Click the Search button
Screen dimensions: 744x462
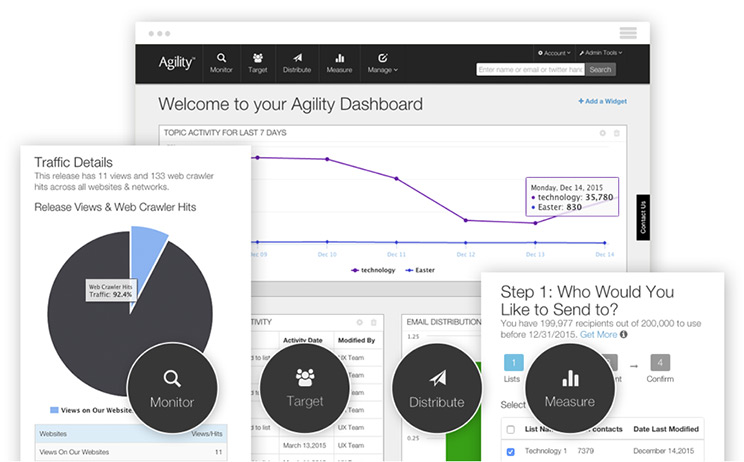point(600,70)
